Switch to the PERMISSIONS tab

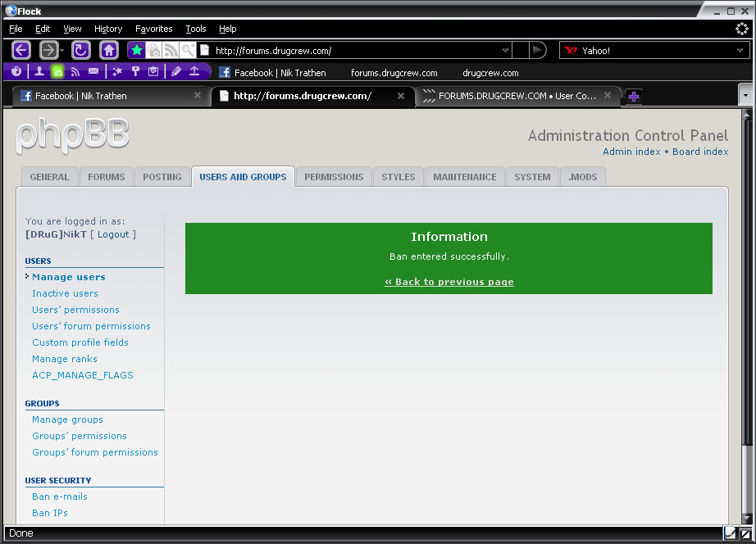[334, 177]
